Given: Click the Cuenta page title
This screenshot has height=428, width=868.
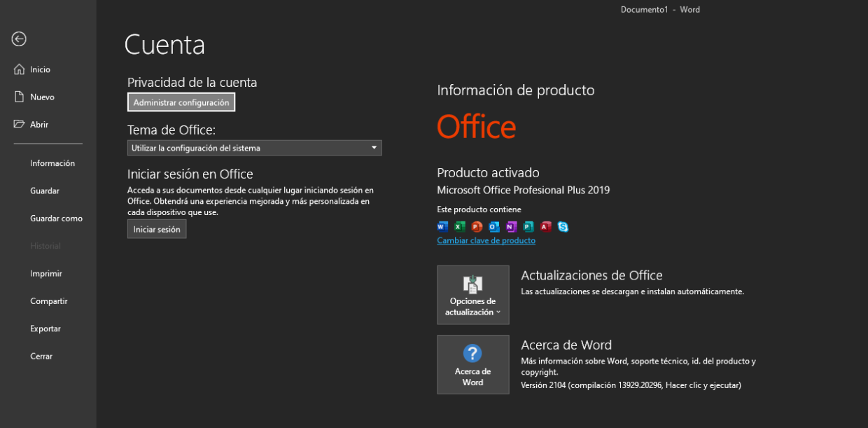Looking at the screenshot, I should (x=164, y=45).
